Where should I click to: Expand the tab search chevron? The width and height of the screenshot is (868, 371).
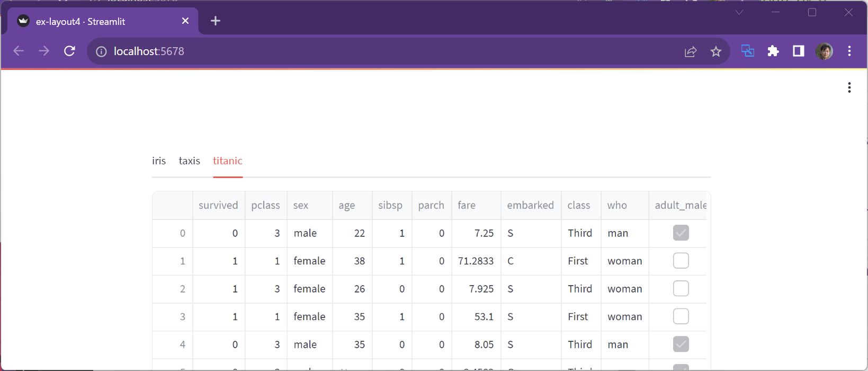coord(739,12)
